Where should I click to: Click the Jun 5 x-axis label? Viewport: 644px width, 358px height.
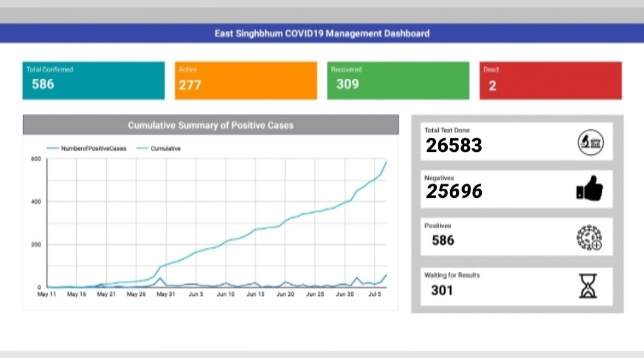pyautogui.click(x=196, y=294)
